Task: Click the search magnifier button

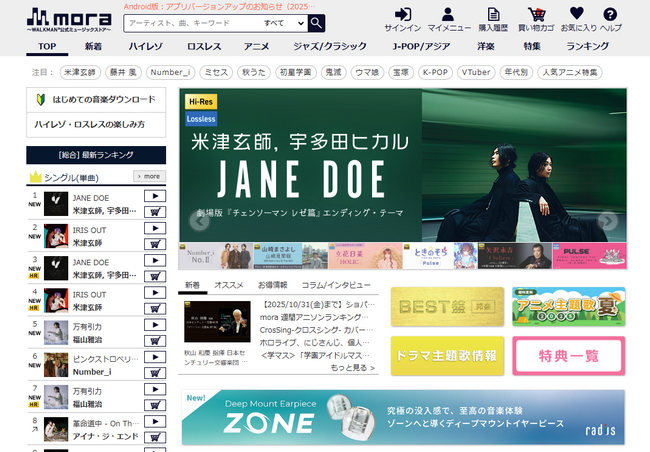Action: pyautogui.click(x=316, y=23)
